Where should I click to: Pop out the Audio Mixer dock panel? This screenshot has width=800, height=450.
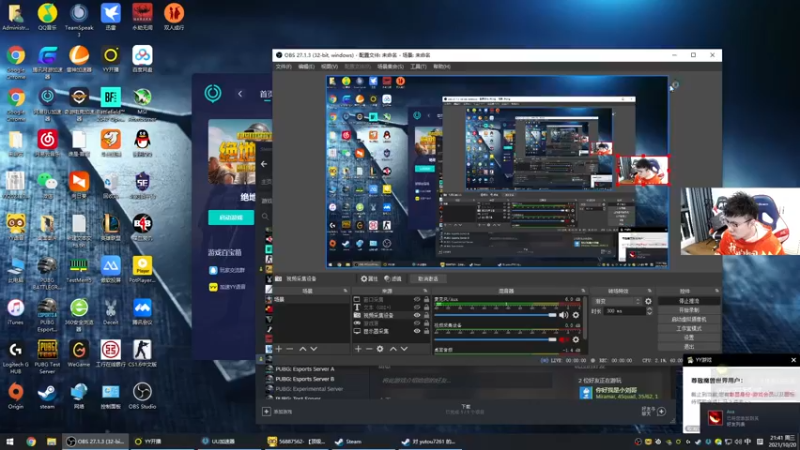tap(583, 291)
